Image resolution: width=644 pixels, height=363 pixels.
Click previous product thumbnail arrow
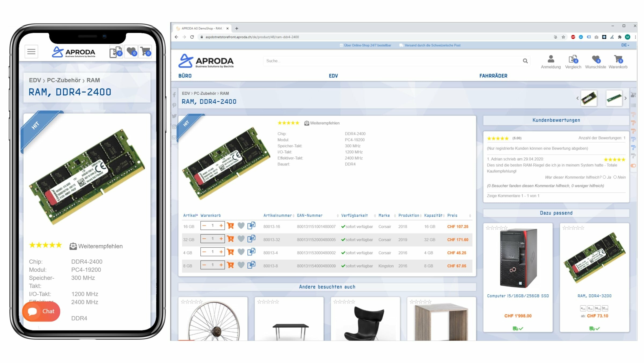(577, 98)
